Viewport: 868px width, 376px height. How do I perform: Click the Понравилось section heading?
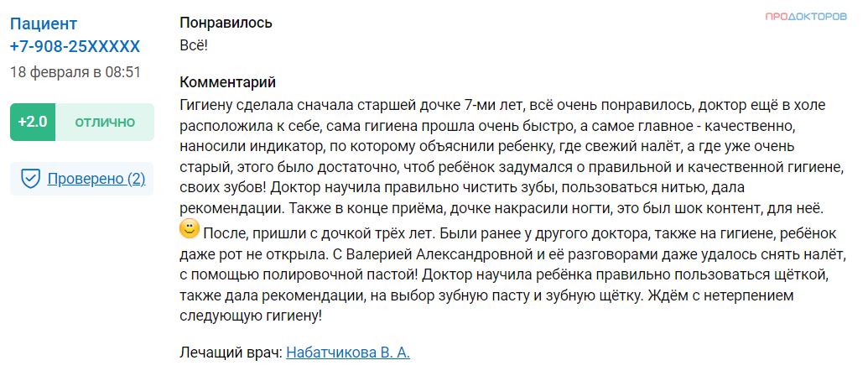click(x=226, y=23)
